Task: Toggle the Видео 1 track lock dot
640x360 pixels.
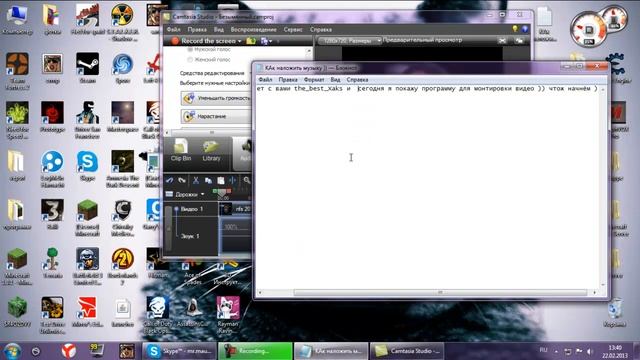Action: [176, 209]
